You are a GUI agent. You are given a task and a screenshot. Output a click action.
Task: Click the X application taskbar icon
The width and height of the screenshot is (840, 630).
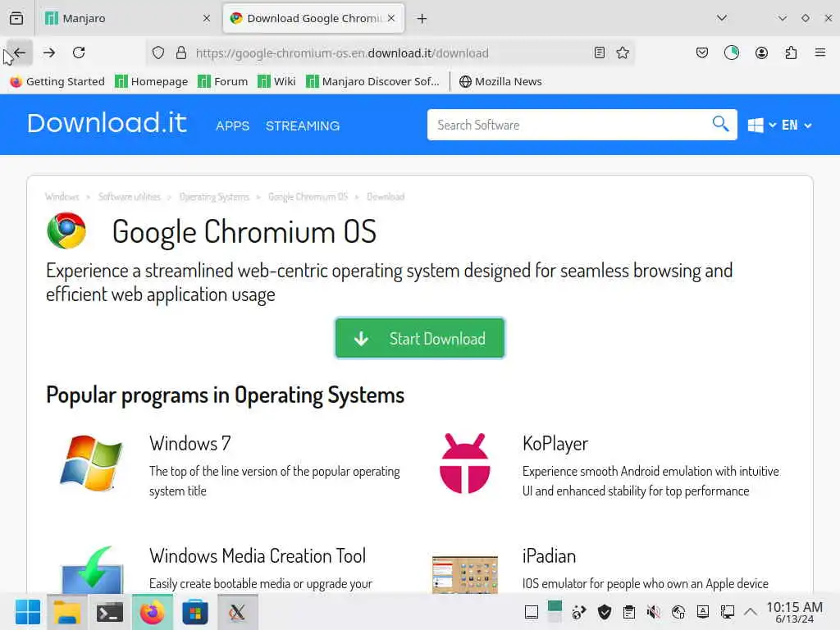[x=237, y=612]
